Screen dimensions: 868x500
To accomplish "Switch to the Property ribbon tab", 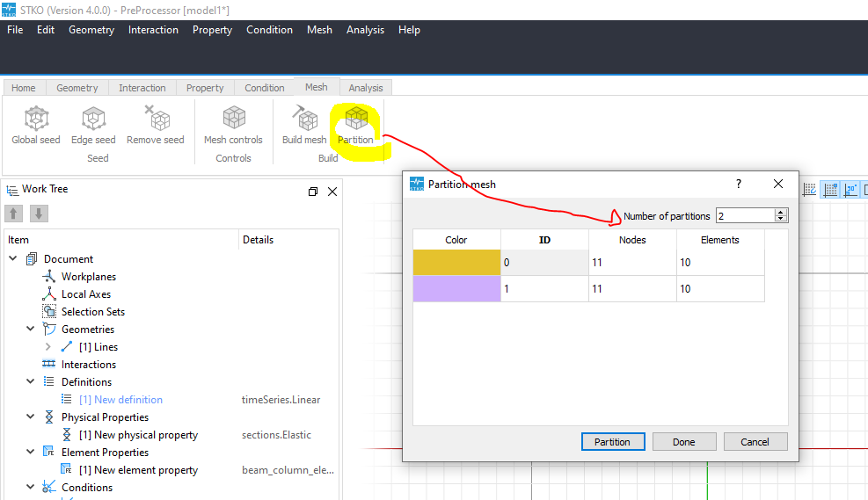I will click(205, 87).
